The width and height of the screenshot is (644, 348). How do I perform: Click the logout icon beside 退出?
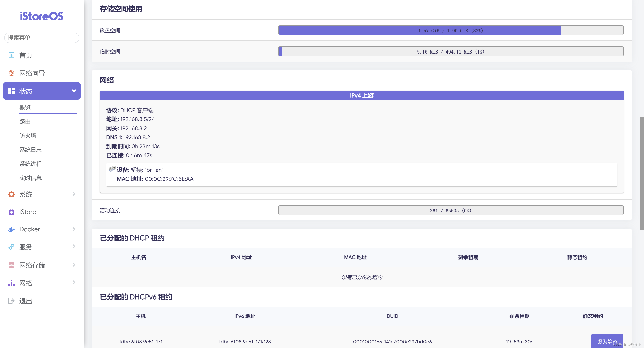pos(11,301)
